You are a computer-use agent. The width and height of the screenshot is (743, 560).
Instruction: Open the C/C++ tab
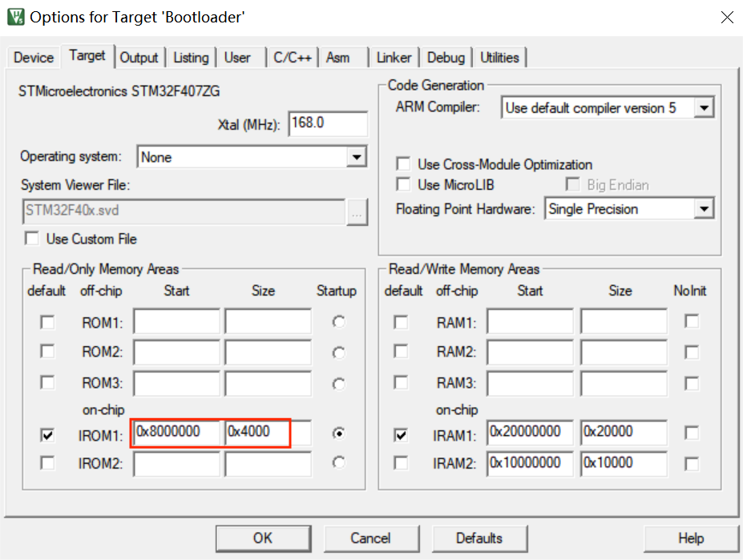[293, 57]
